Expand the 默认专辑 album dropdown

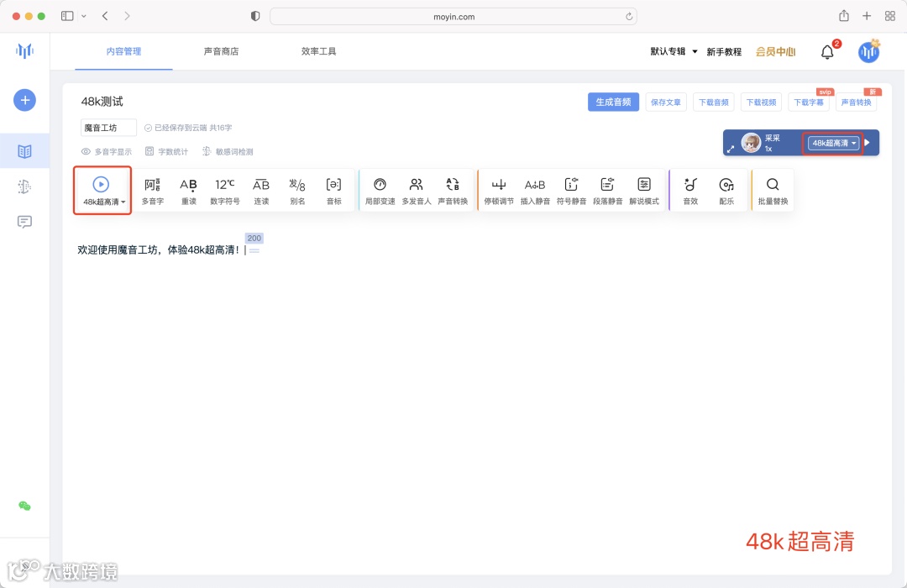(672, 51)
